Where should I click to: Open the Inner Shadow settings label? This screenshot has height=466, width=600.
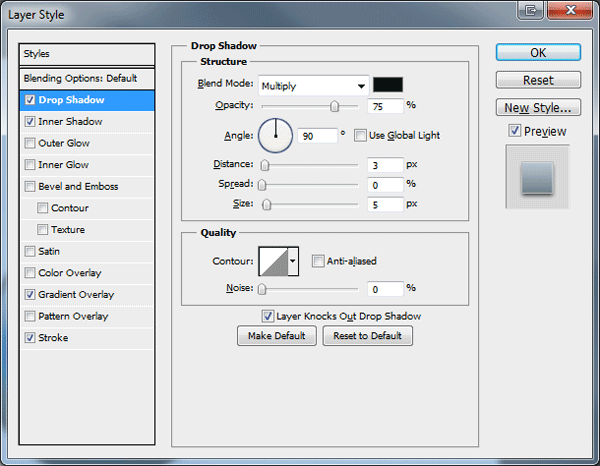coord(70,122)
